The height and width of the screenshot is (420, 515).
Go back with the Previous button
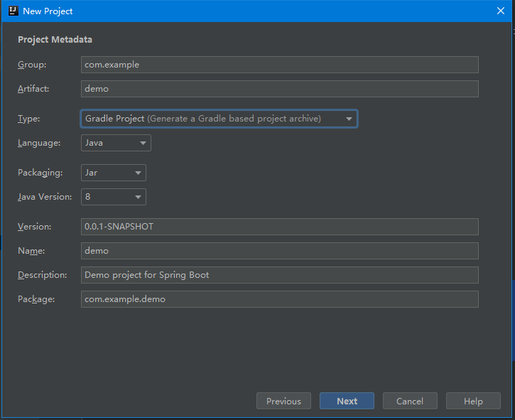point(283,402)
